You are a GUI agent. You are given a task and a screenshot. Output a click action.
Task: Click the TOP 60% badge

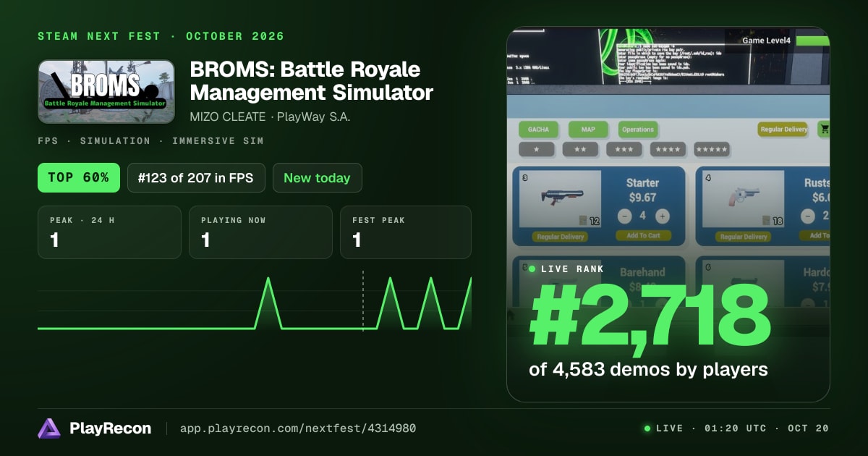(x=79, y=177)
